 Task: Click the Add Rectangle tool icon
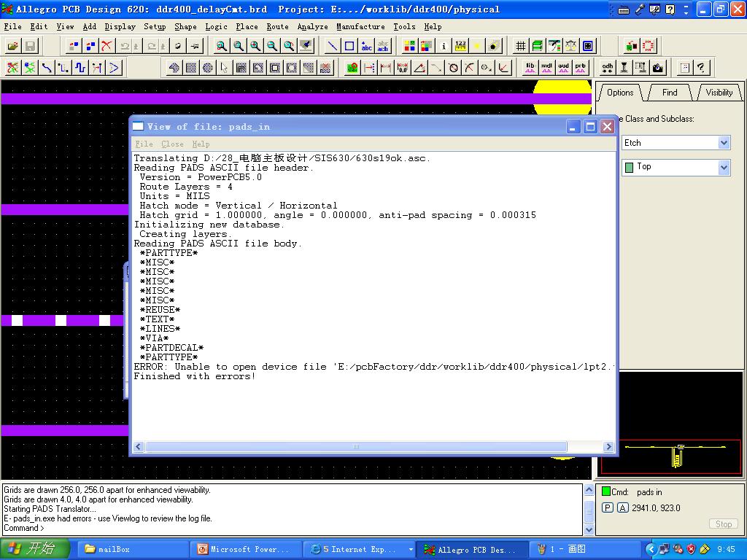point(349,46)
